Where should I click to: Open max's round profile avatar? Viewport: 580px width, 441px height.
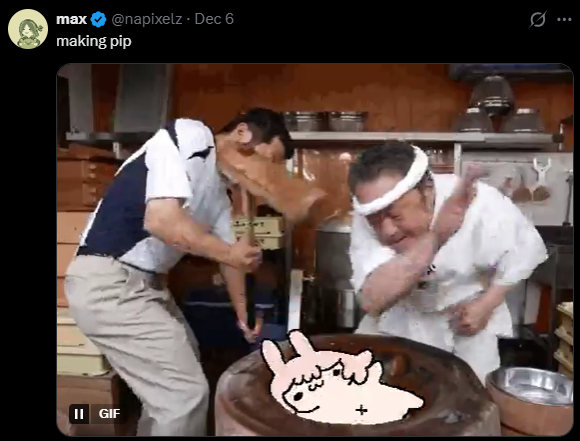(x=28, y=29)
